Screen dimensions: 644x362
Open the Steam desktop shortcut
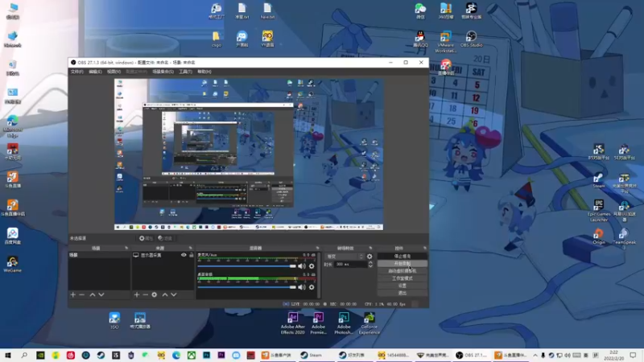pyautogui.click(x=598, y=180)
